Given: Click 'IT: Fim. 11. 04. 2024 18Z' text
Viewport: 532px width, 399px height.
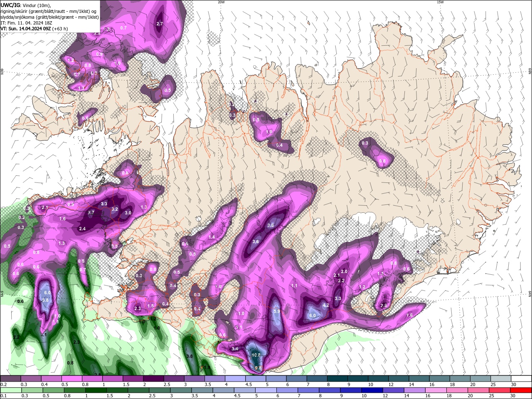Looking at the screenshot, I should 27,23.
